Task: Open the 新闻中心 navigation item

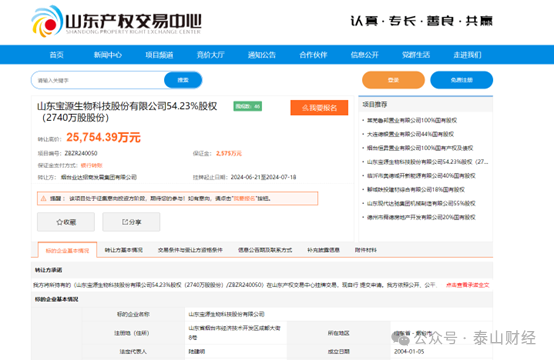Action: (108, 55)
